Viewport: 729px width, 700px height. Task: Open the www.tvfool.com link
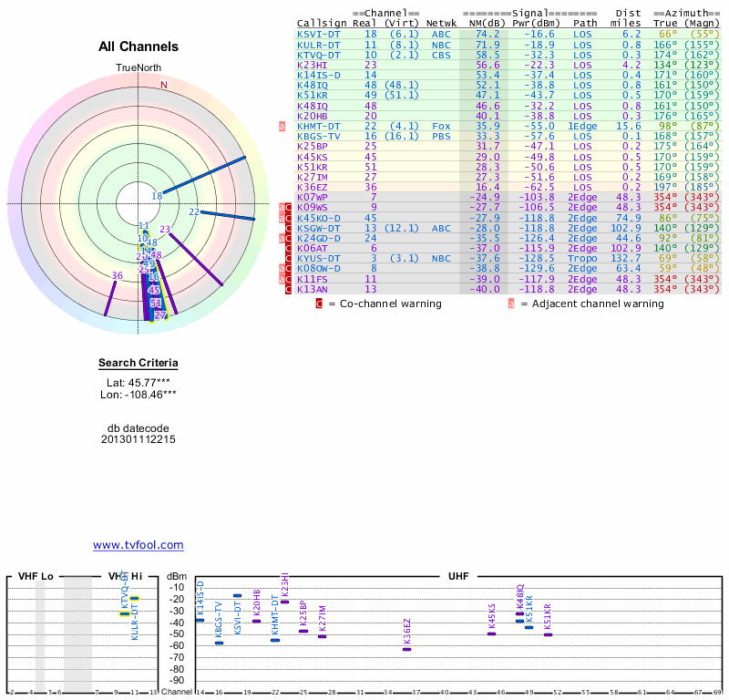(x=139, y=545)
